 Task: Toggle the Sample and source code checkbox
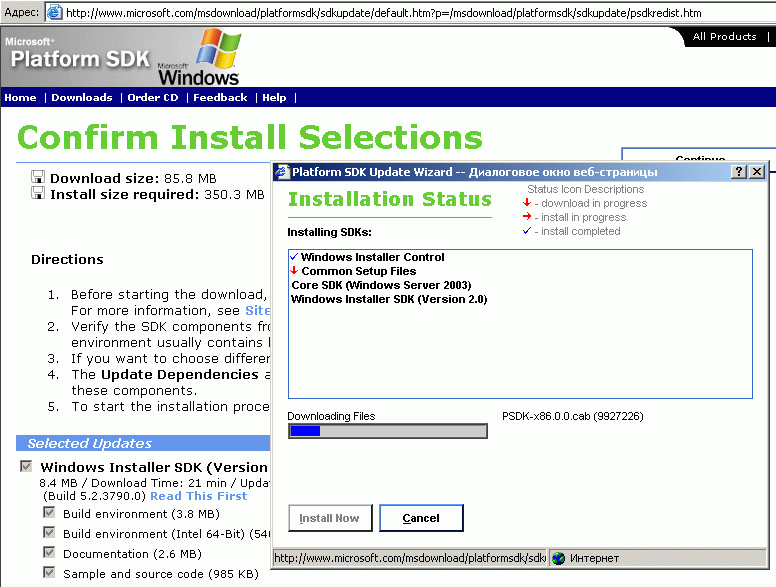tap(49, 573)
